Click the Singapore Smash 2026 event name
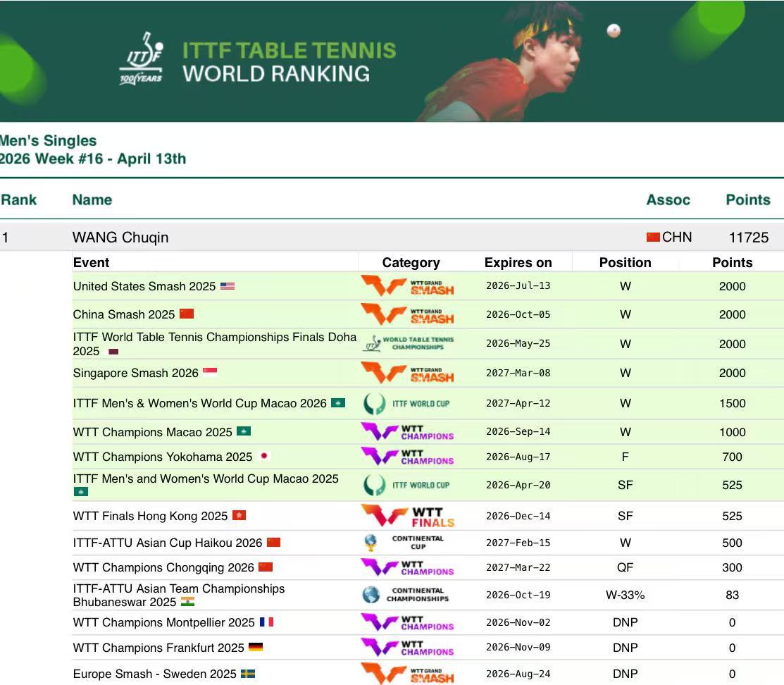Screen dimensions: 784x685 [135, 373]
